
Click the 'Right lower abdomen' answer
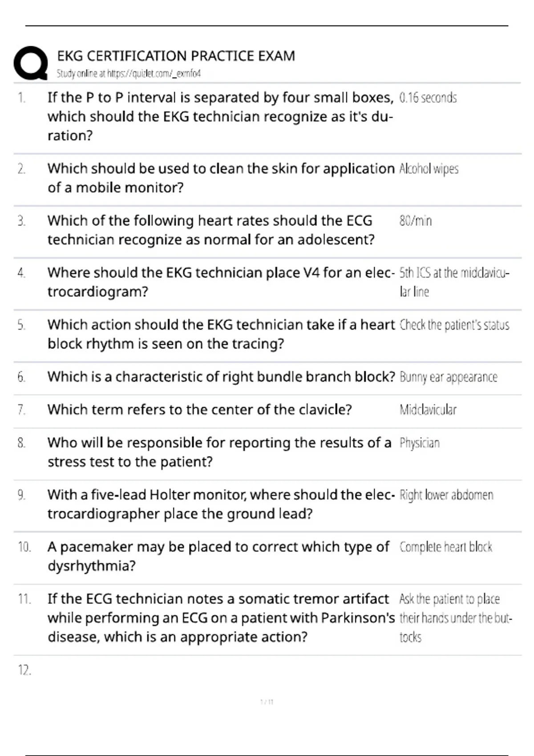[x=446, y=495]
